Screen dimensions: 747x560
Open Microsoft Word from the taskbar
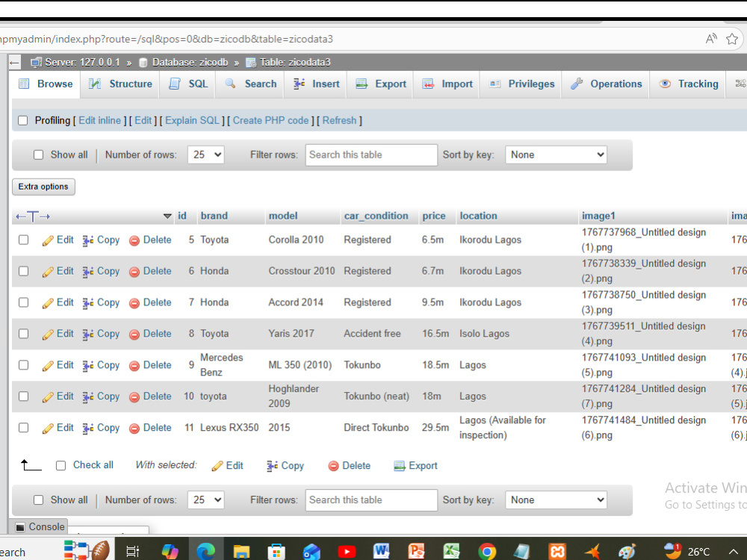pyautogui.click(x=382, y=551)
